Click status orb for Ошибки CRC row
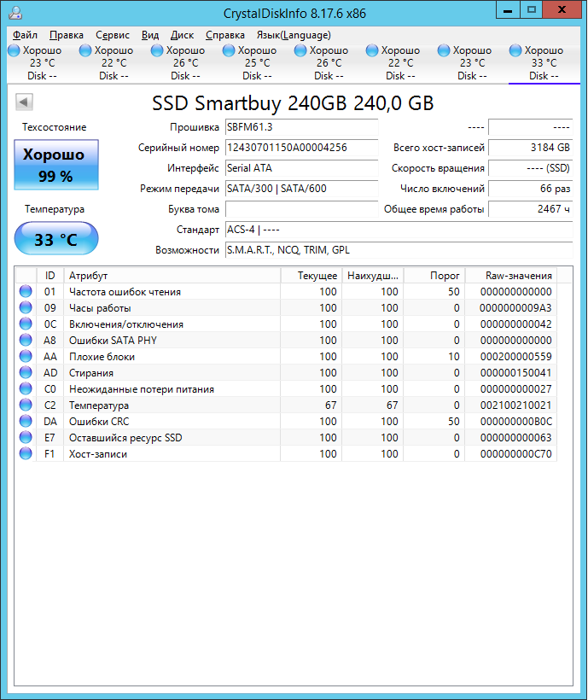Viewport: 588px width, 700px height. [x=26, y=422]
